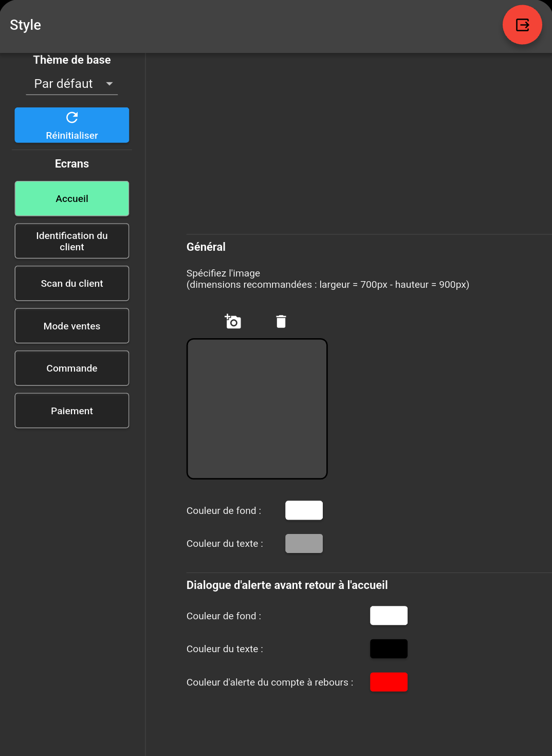
Task: Switch to Scan du client screen
Action: 72,283
